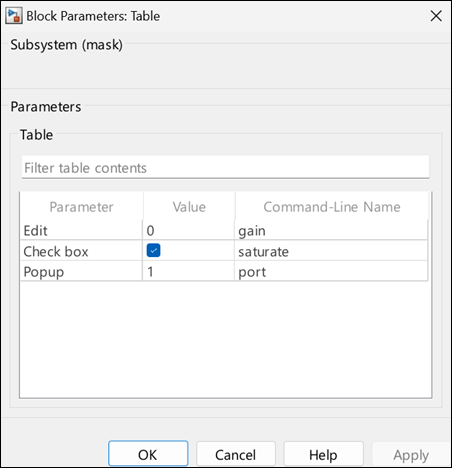
Task: Select the Edit value cell showing 0
Action: click(x=189, y=230)
